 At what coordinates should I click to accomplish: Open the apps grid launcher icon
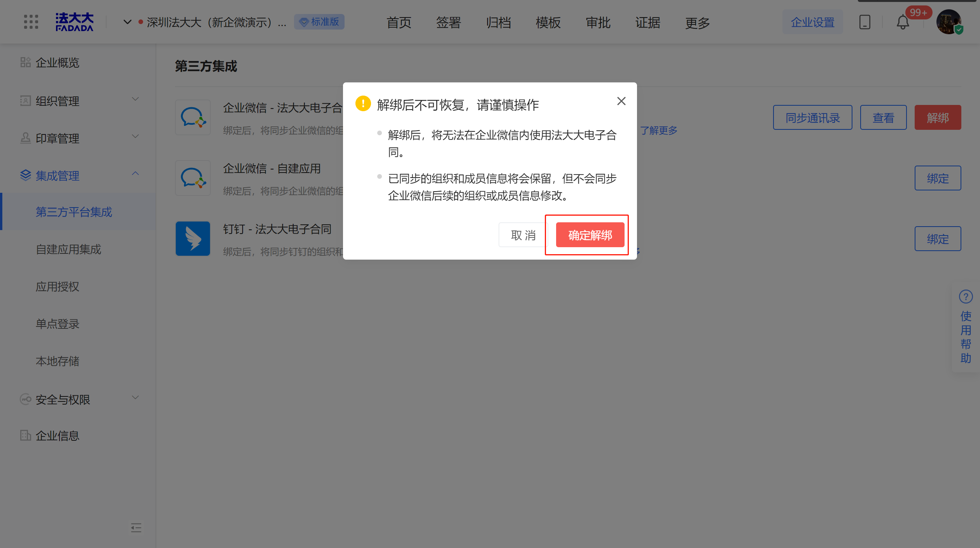pos(31,22)
